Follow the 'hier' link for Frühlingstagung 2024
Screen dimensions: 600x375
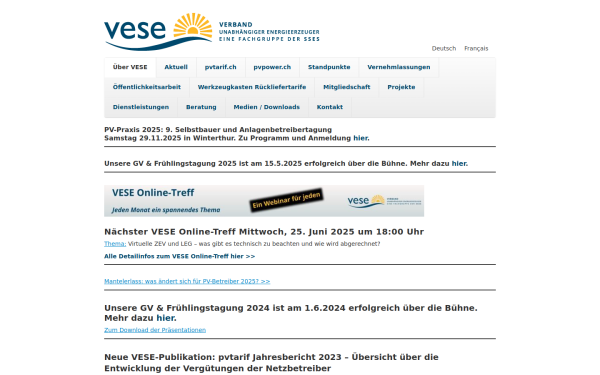(x=166, y=318)
